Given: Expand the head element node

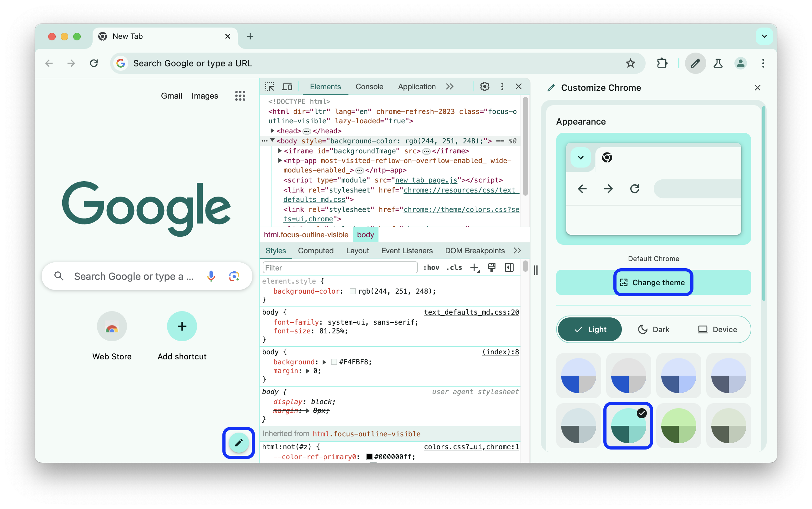Looking at the screenshot, I should (274, 131).
